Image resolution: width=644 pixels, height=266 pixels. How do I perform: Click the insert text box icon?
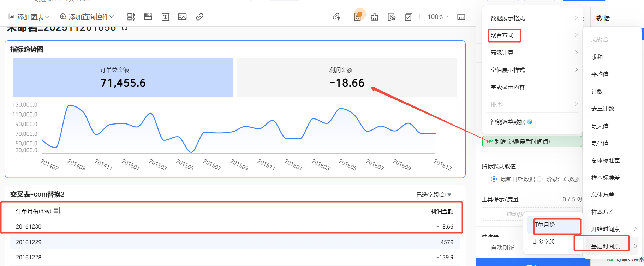click(x=165, y=17)
